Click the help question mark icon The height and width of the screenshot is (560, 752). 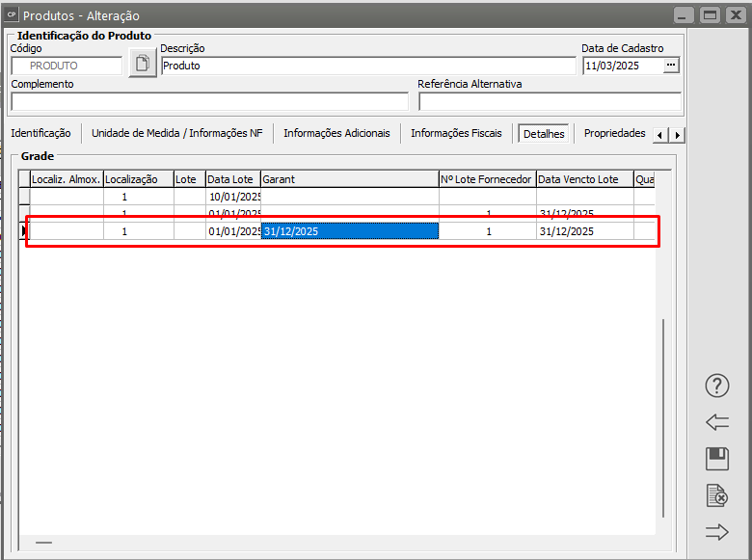pos(716,387)
